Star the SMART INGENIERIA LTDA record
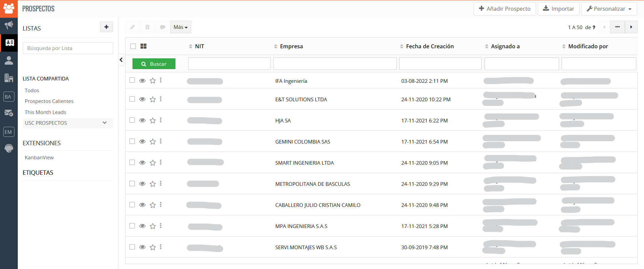Screen dimensions: 644x269 tap(153, 163)
